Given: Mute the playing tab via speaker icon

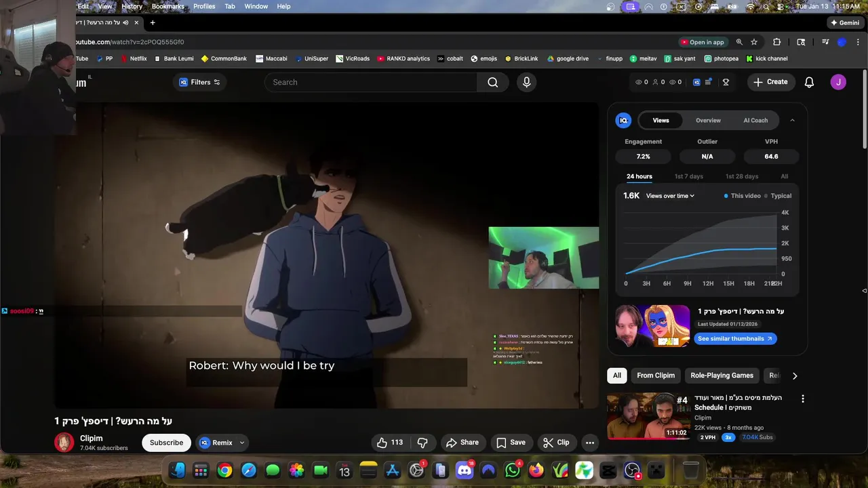Looking at the screenshot, I should 125,22.
